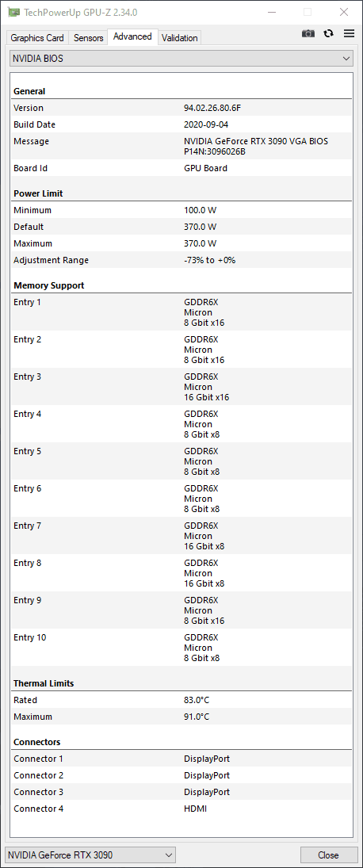Click the refresh arrows icon
Screen dimensions: 363x868
coord(329,33)
